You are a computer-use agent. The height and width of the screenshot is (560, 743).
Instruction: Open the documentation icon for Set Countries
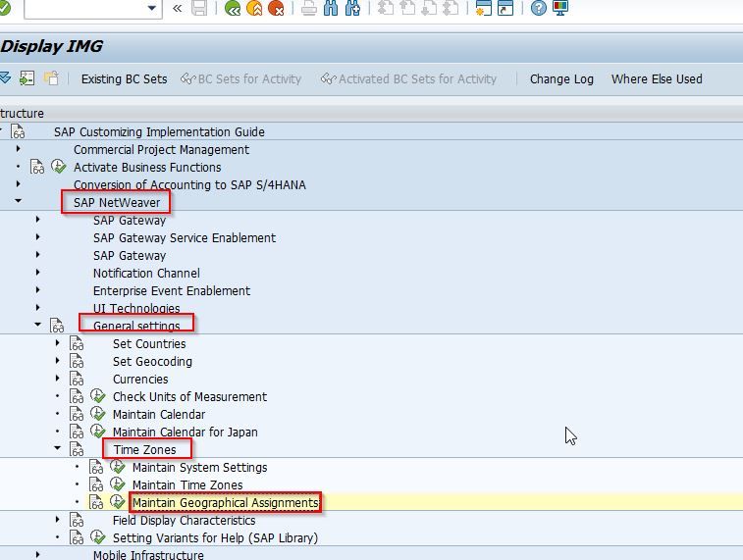(x=77, y=343)
